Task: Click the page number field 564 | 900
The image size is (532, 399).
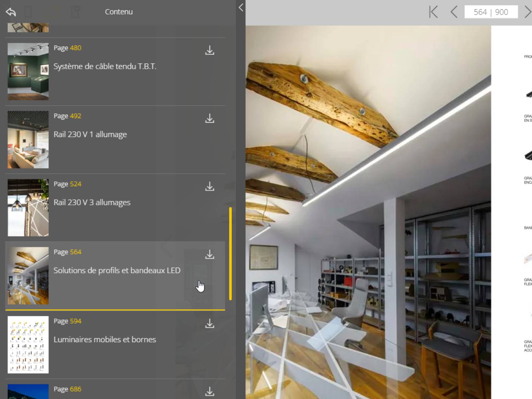Action: 491,12
